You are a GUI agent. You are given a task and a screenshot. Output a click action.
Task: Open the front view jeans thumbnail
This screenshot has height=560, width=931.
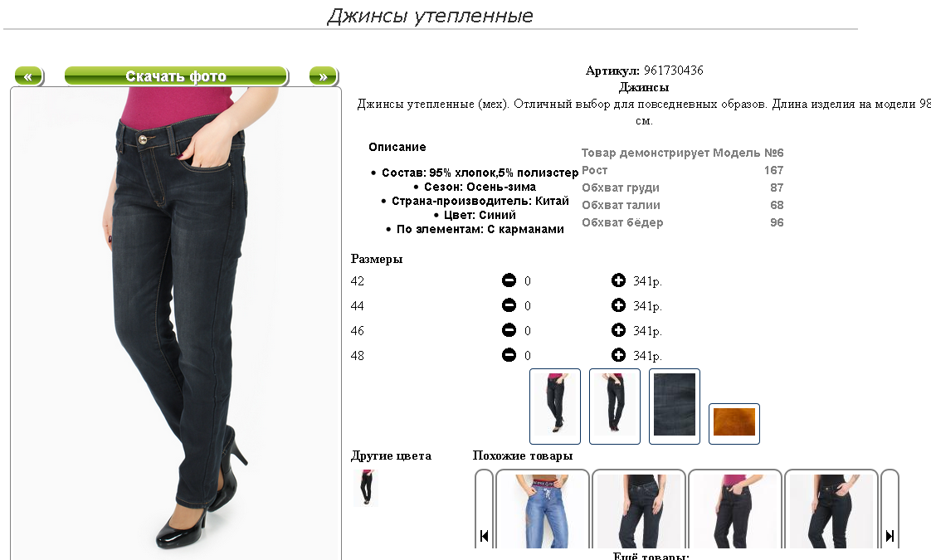click(x=554, y=407)
